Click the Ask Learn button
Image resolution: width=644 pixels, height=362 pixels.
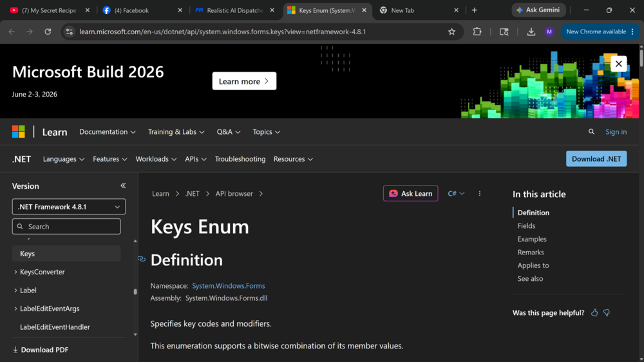coord(410,193)
